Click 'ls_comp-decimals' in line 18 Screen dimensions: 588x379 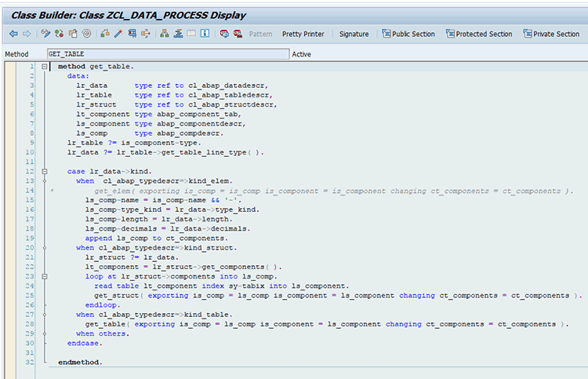point(121,229)
